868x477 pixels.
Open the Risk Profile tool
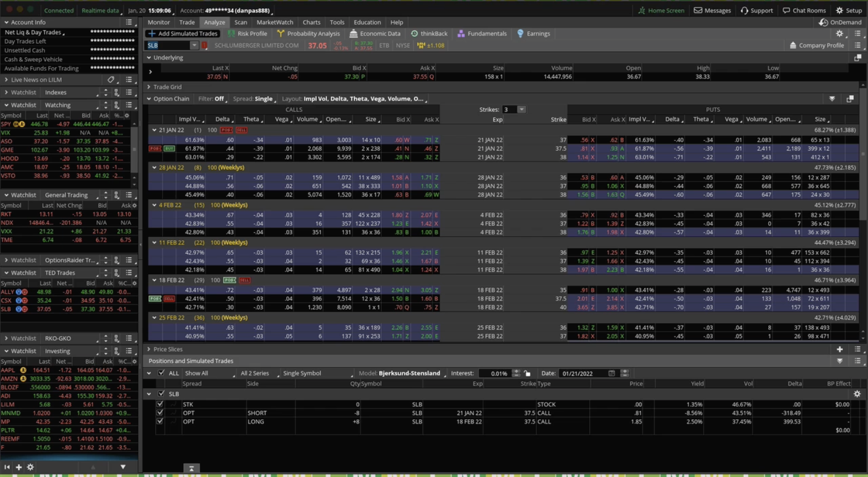[247, 33]
